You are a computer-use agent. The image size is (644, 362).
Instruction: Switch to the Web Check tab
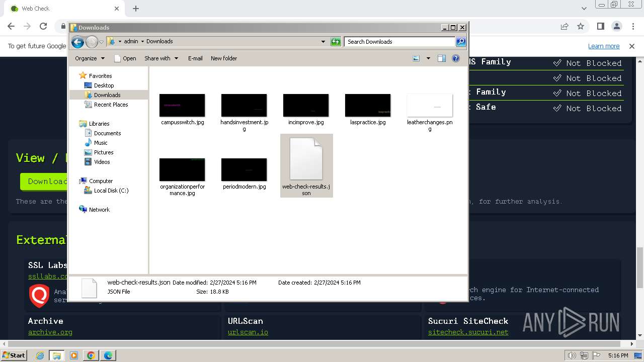click(x=63, y=9)
